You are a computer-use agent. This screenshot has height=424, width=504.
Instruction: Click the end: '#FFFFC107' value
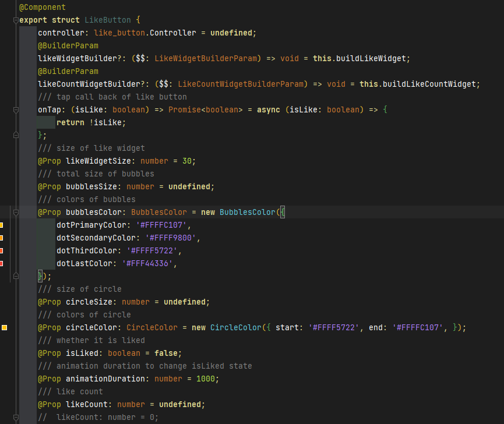pyautogui.click(x=418, y=328)
